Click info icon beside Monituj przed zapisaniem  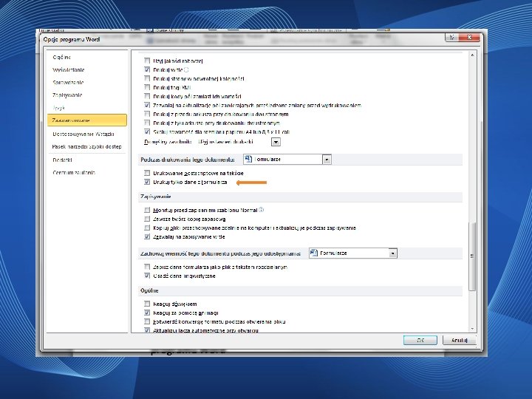pos(262,210)
